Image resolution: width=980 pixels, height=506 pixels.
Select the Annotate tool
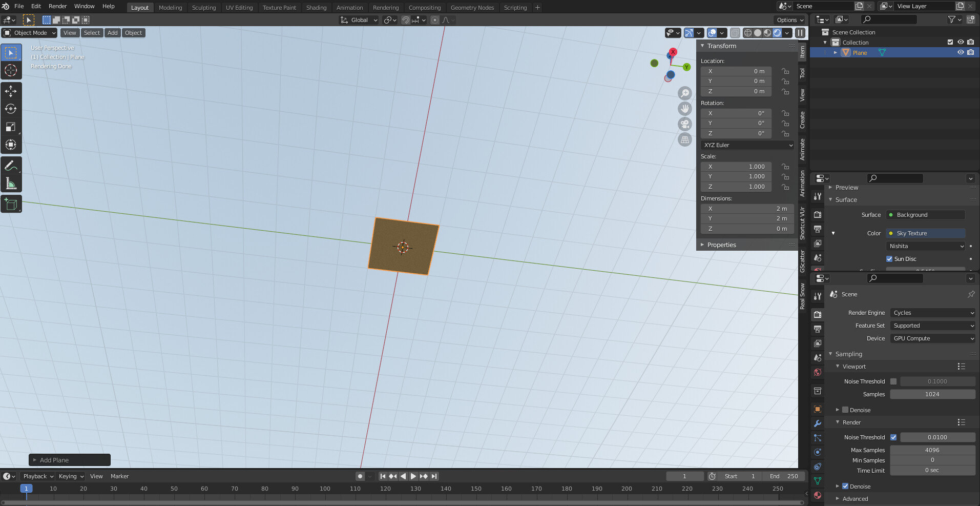click(11, 166)
